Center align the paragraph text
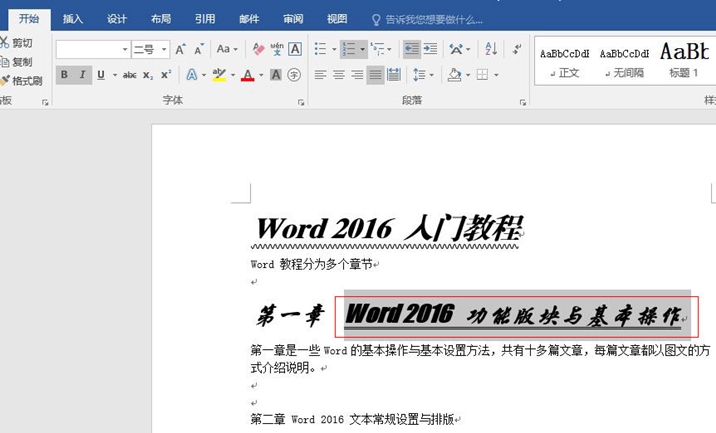This screenshot has width=716, height=433. point(339,74)
